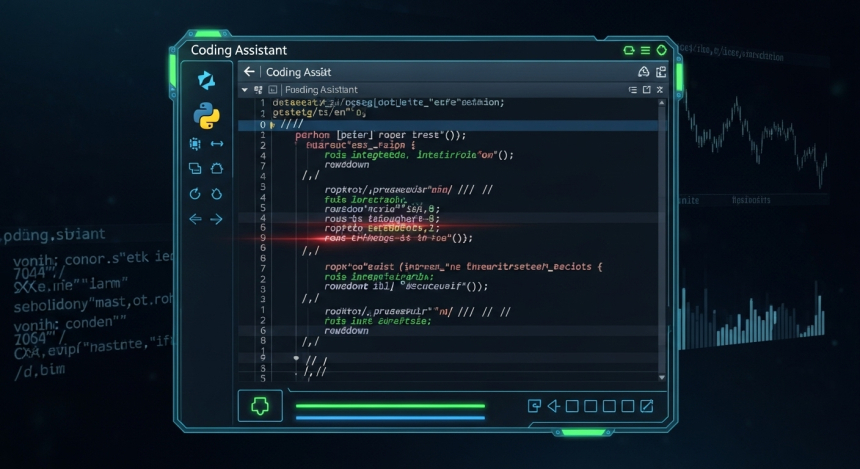
Task: Click the warning triangle icon in header
Action: (643, 72)
